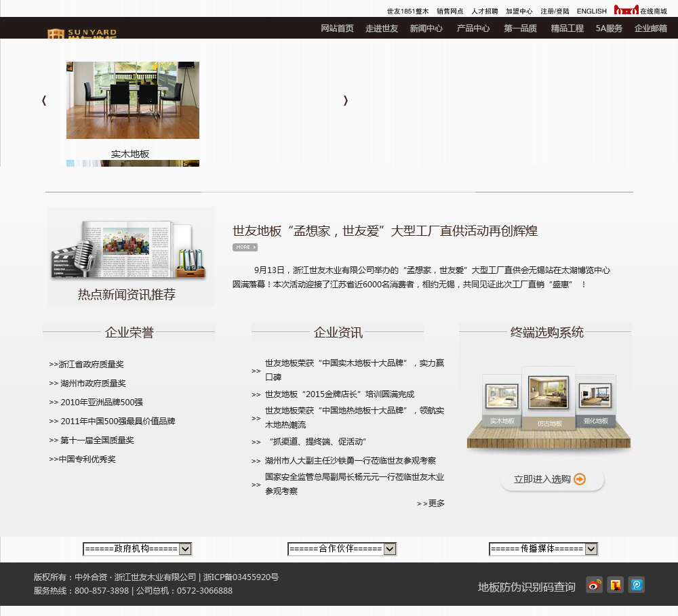
Task: Open news about 中国地热地板十大品牌
Action: [355, 417]
